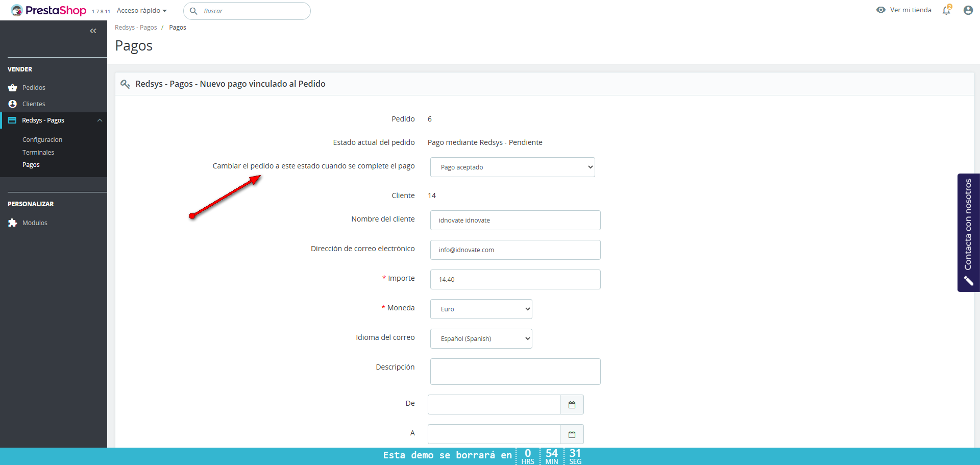Screen dimensions: 980x465
Task: Open the Moneda dropdown showing Euro
Action: [481, 309]
